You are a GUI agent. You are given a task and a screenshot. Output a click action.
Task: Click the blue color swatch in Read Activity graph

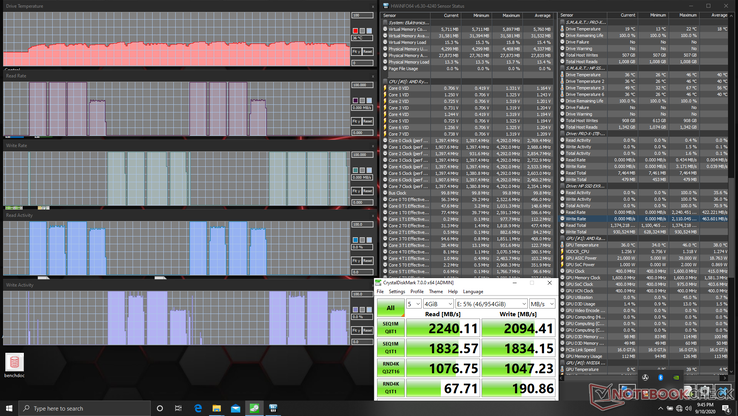coord(355,240)
